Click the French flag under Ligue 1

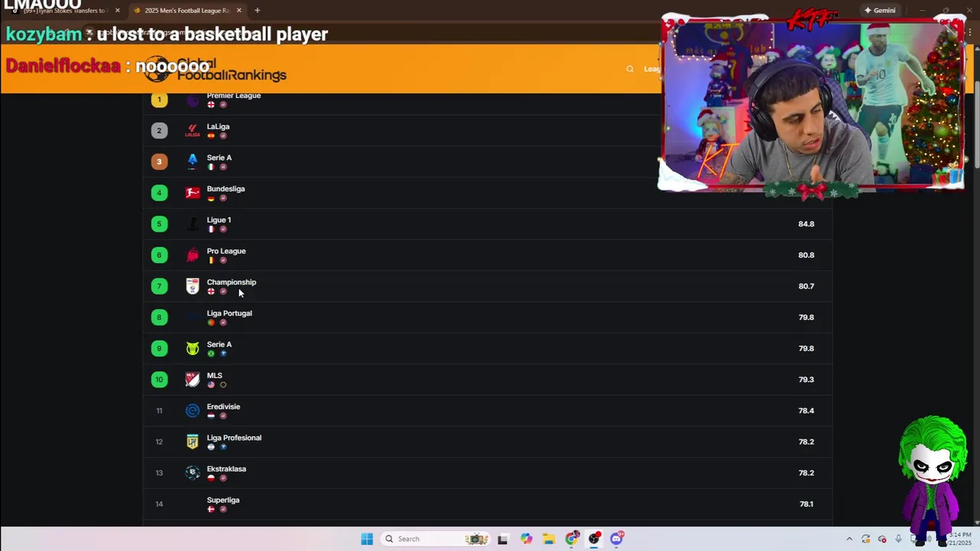(211, 230)
